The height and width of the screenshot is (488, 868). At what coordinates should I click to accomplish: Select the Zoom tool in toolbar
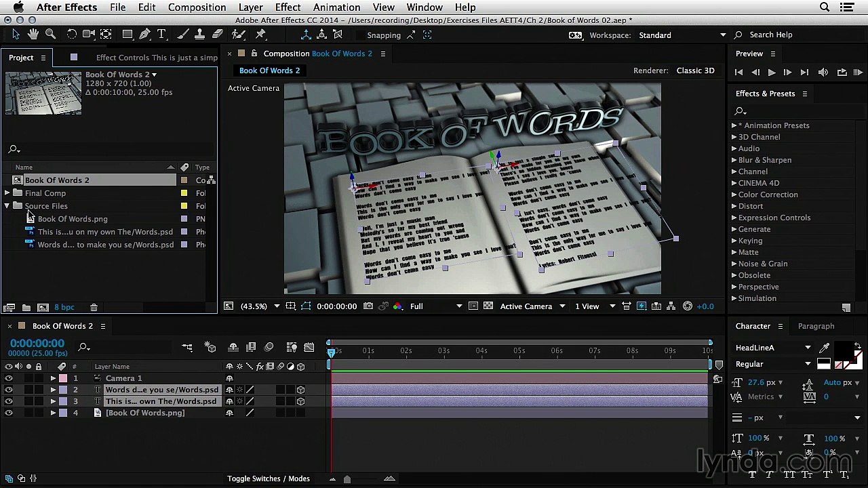pos(50,34)
